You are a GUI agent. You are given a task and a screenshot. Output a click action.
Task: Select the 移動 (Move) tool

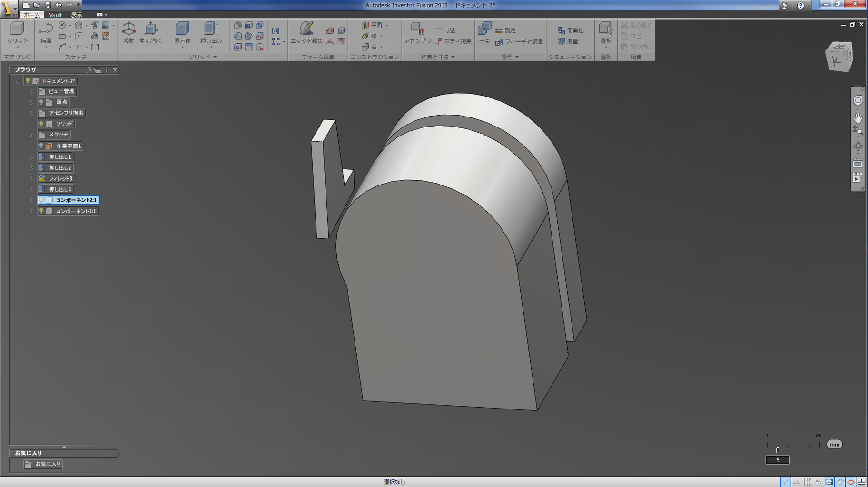128,32
